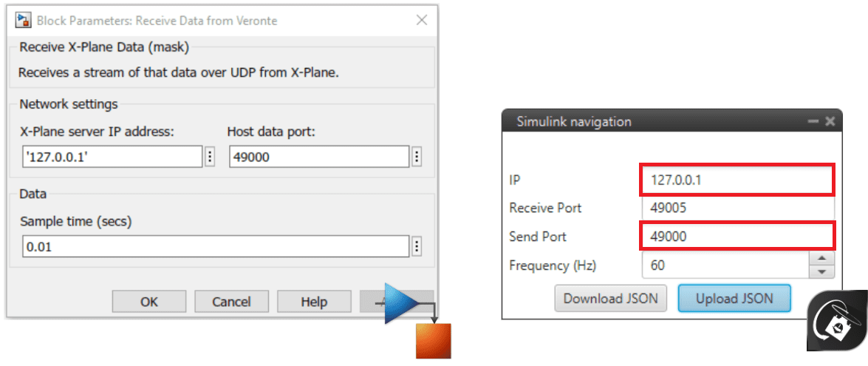Open options menu beside Host data port
The image size is (868, 366).
click(x=417, y=157)
